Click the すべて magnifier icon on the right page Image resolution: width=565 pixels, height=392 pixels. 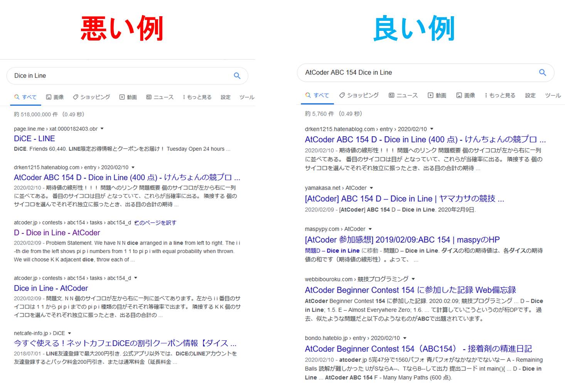pos(307,95)
